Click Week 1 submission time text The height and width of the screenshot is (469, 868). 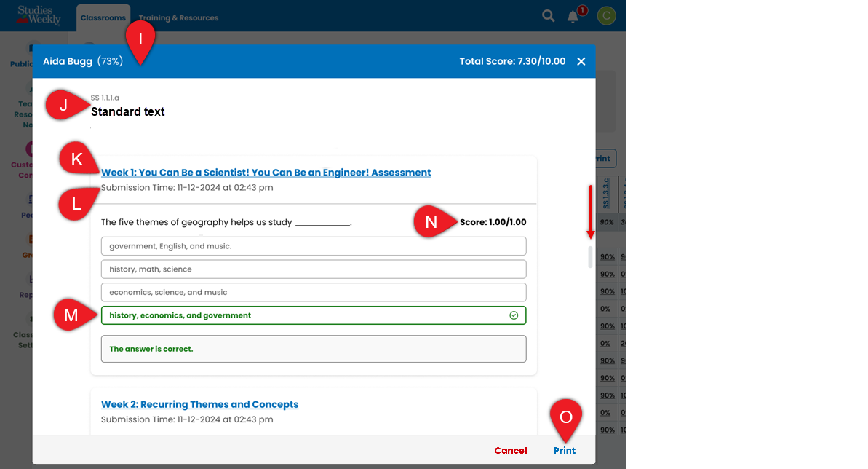click(186, 188)
